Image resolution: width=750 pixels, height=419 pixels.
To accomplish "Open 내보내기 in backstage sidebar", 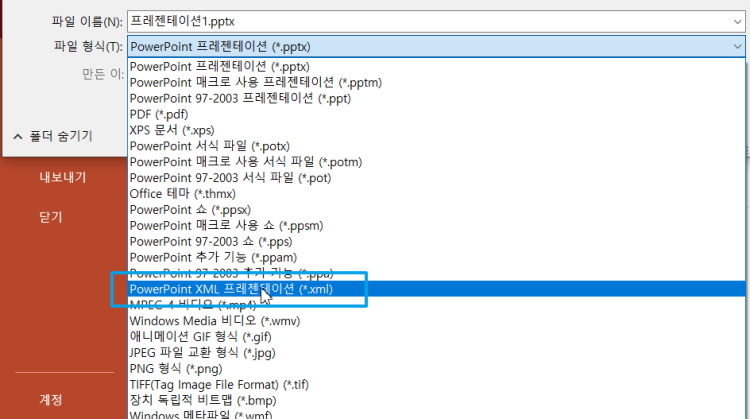I will pyautogui.click(x=63, y=177).
